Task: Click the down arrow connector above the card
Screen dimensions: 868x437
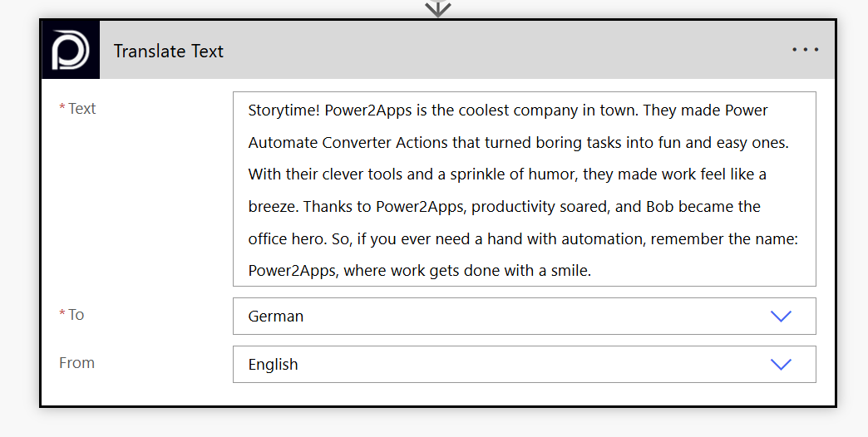Action: coord(437,8)
